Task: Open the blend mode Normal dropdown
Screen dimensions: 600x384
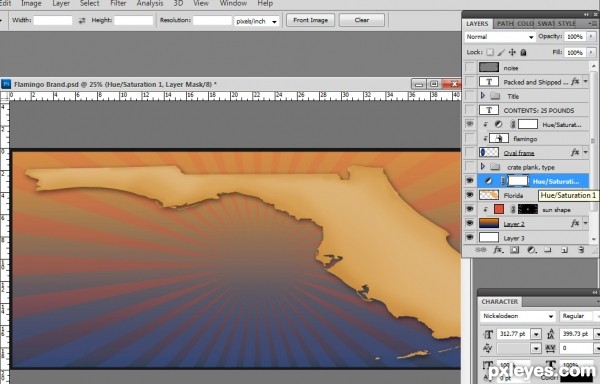Action: tap(500, 37)
